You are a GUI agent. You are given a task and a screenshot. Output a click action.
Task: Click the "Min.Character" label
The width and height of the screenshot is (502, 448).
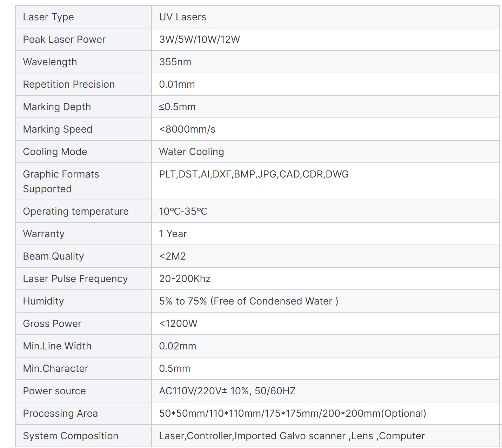[x=56, y=369]
